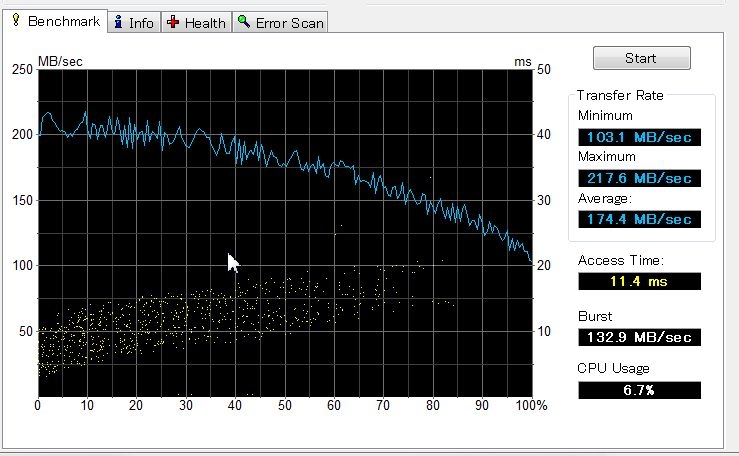Select the Maximum value 217.6 MB/sec
Image resolution: width=739 pixels, height=456 pixels.
pos(639,179)
